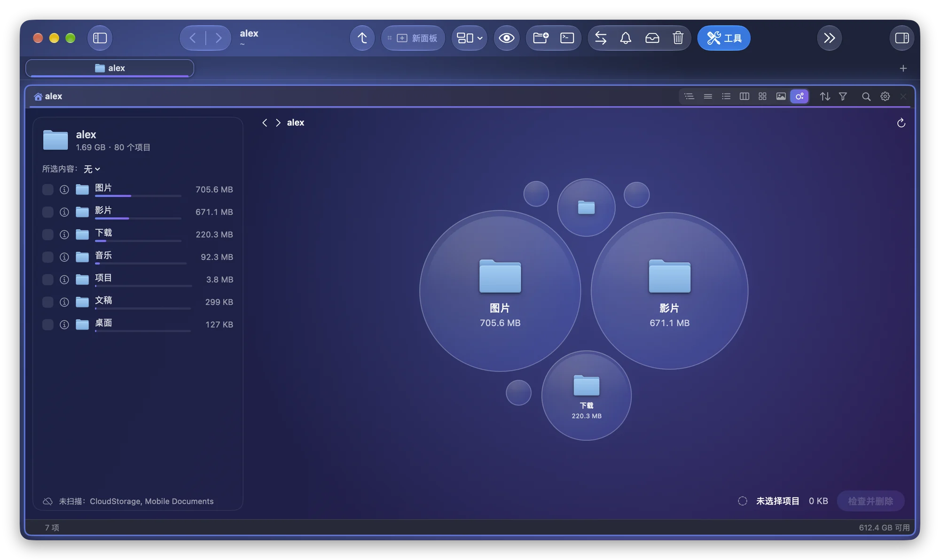This screenshot has width=940, height=560.
Task: Create a new folder from toolbar
Action: [x=540, y=38]
